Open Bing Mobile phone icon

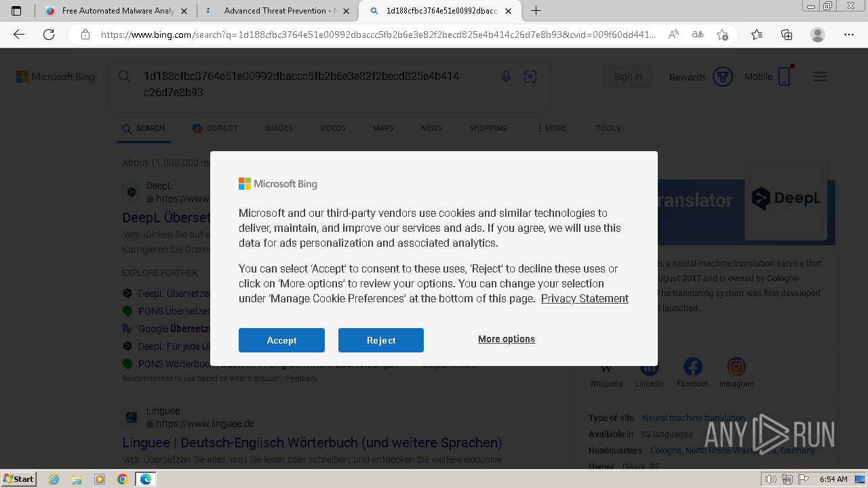pos(785,76)
